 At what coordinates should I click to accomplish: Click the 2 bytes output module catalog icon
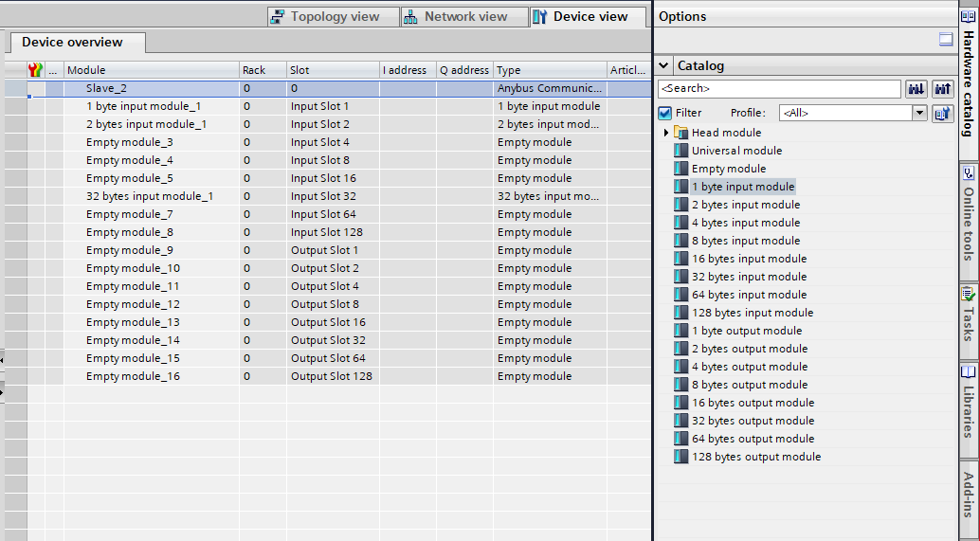click(x=681, y=349)
